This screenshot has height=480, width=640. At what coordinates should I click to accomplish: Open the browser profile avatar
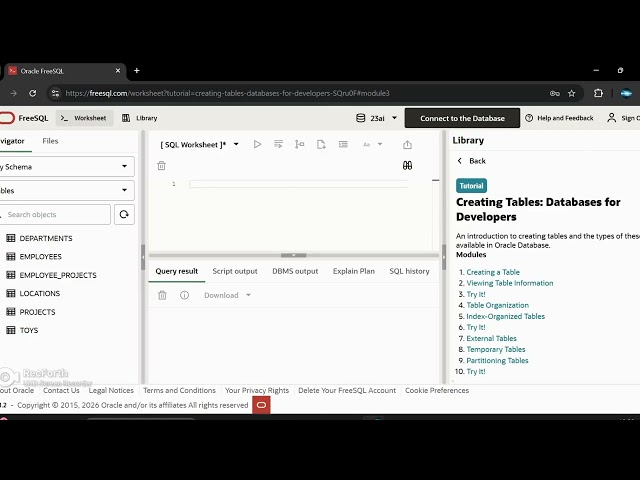(626, 93)
